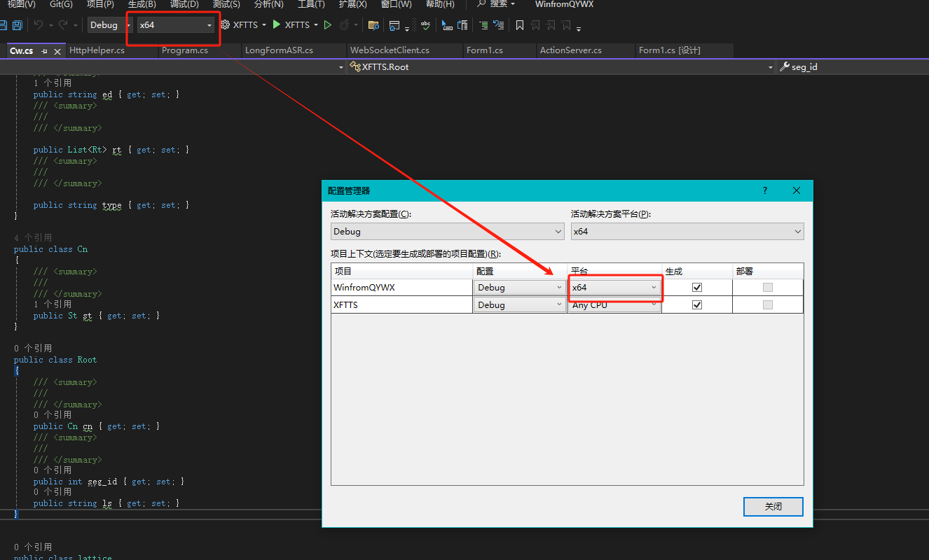Screen dimensions: 929x560
Task: Open the x64 solution platform dropdown in toolbar
Action: (175, 25)
